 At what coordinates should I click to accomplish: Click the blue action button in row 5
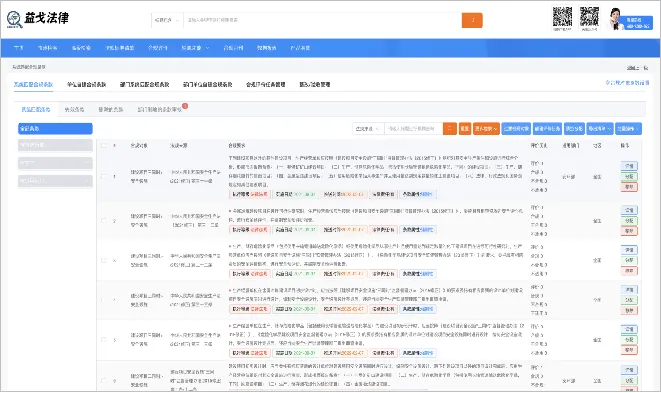(629, 329)
